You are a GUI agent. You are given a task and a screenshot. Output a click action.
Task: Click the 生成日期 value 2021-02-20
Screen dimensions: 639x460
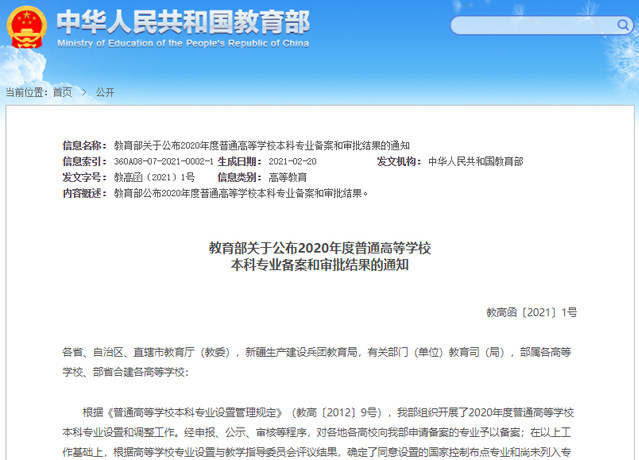[x=292, y=161]
